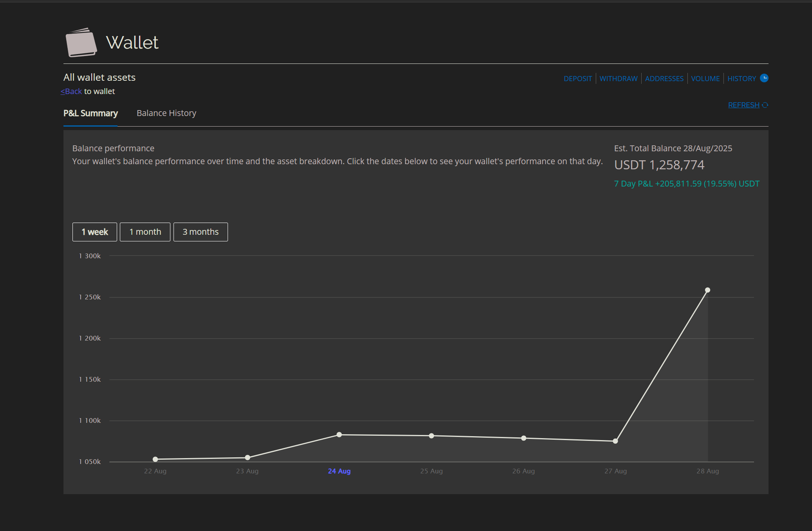
Task: Select the 3 months range button
Action: [x=200, y=232]
